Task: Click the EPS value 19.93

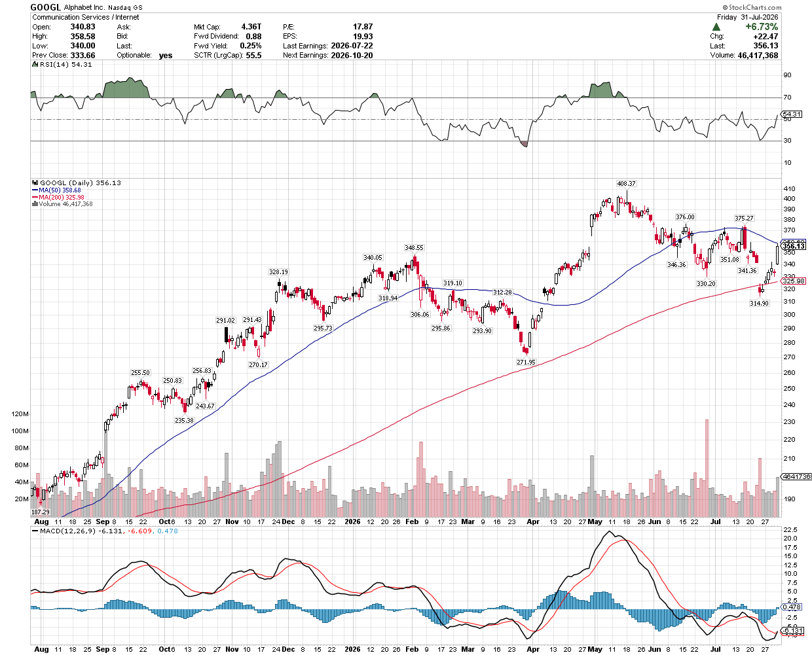Action: pos(363,37)
